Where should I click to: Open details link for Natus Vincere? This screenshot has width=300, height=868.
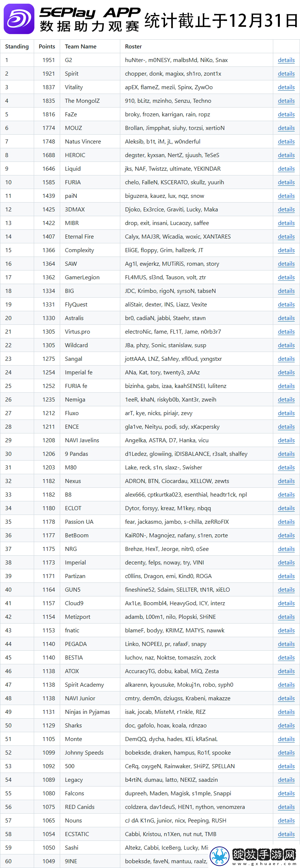286,142
